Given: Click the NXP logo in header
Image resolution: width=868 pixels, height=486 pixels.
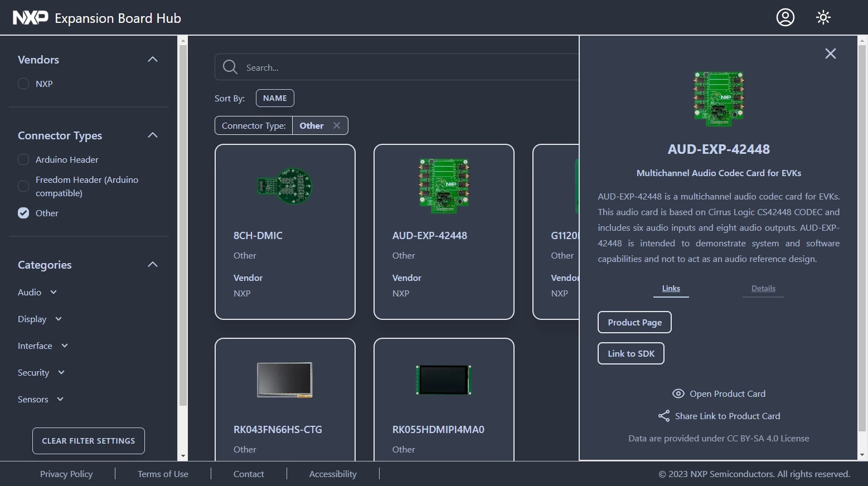Looking at the screenshot, I should point(30,18).
